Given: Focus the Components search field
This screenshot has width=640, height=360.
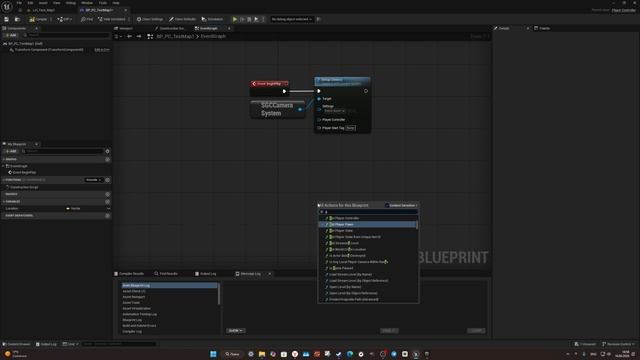Looking at the screenshot, I should click(67, 36).
